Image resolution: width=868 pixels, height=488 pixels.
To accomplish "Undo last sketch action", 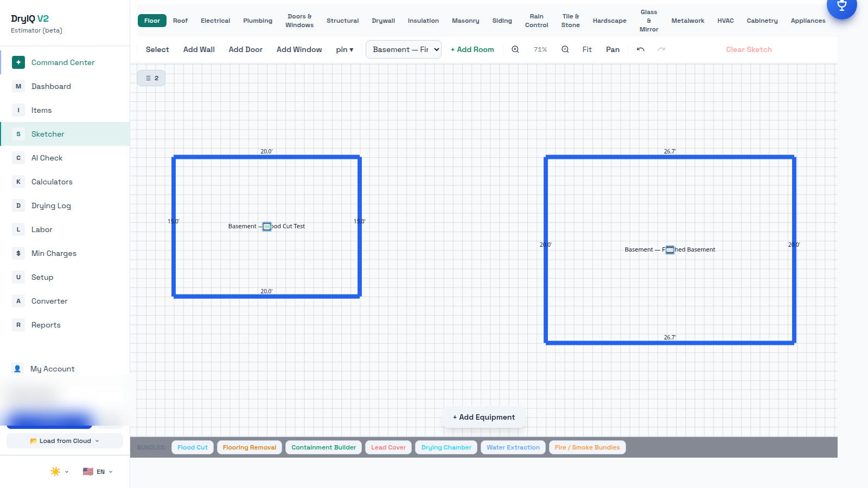I will [641, 49].
